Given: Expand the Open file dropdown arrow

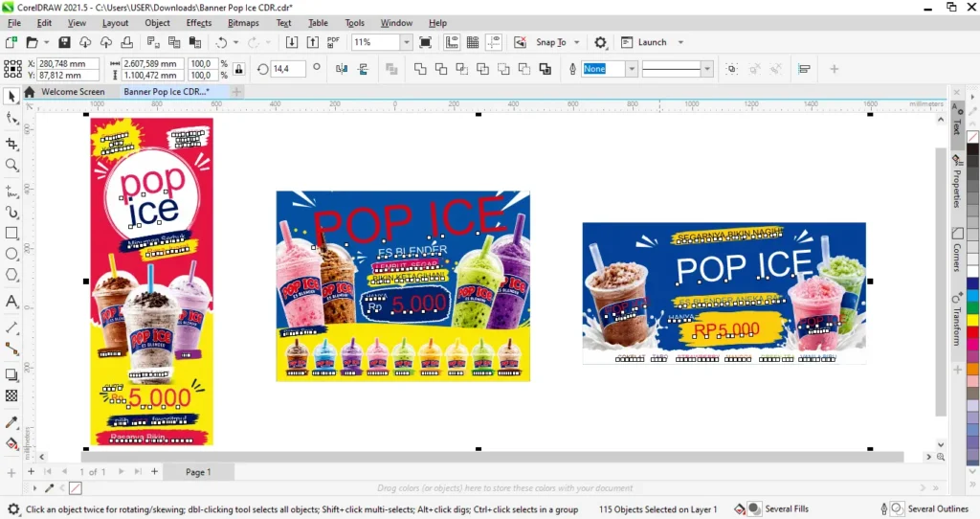Looking at the screenshot, I should pos(46,42).
